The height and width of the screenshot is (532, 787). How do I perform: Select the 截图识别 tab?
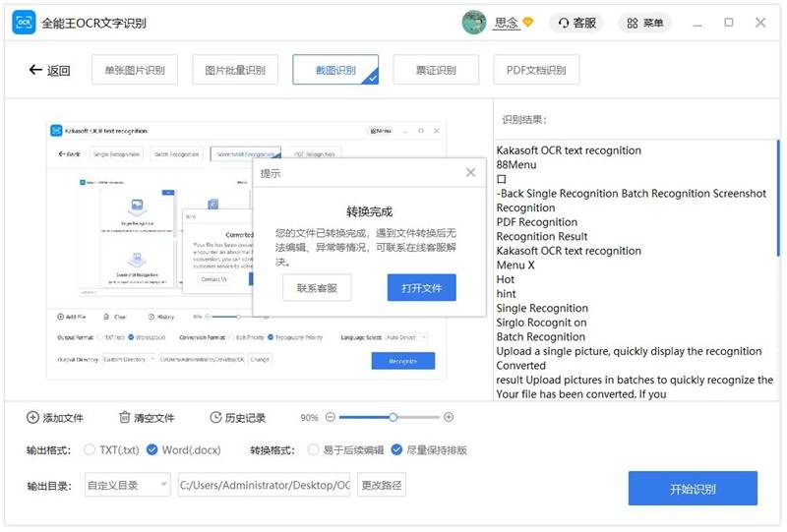tap(335, 70)
